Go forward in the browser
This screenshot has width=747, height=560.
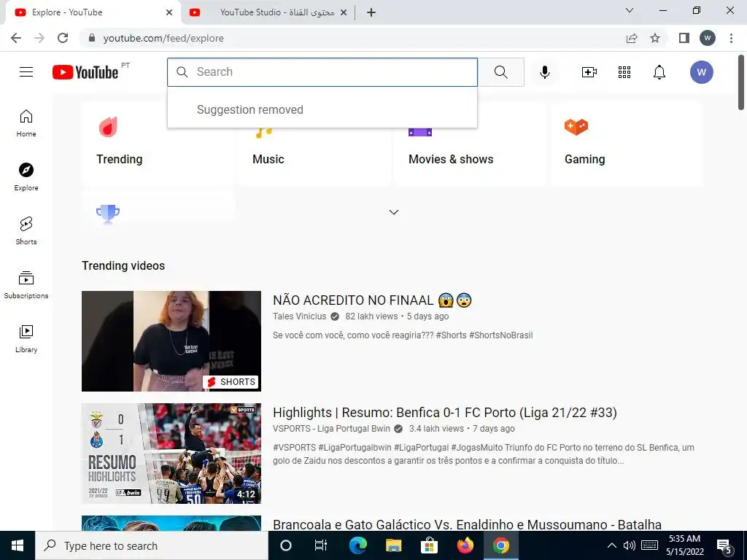(39, 38)
